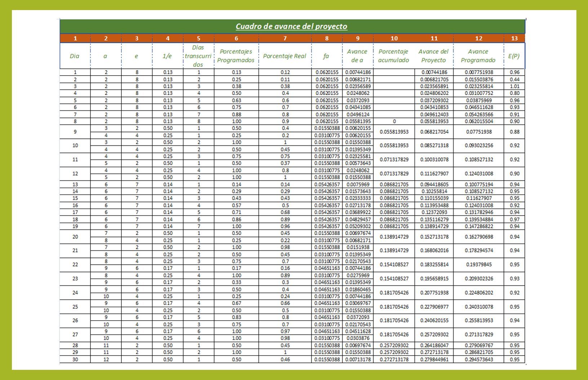Viewport: 588px width, 380px height.
Task: Click the title 'Cuadro de avance del proyecto'
Action: 291,26
